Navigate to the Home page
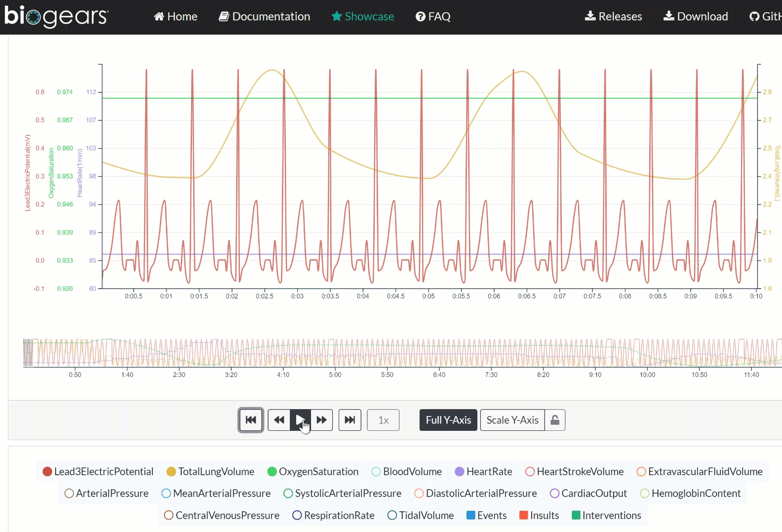782x532 pixels. [175, 16]
